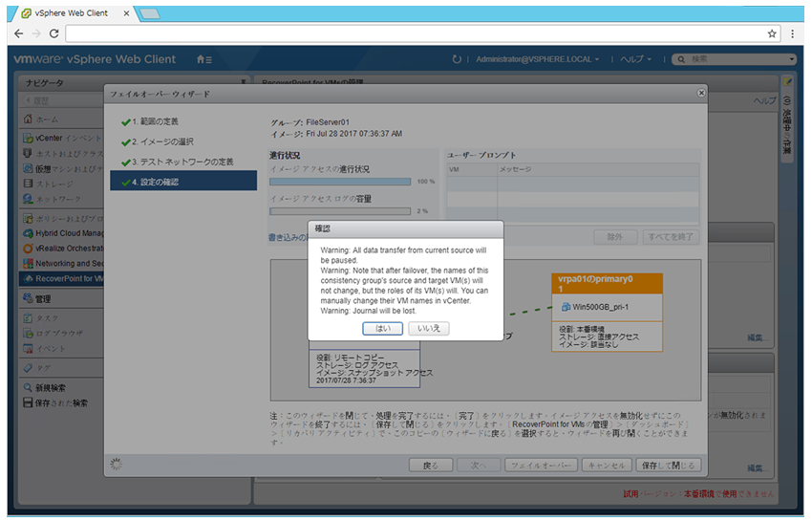Open vCenter インベントリ in navigator
The height and width of the screenshot is (521, 812).
point(62,138)
